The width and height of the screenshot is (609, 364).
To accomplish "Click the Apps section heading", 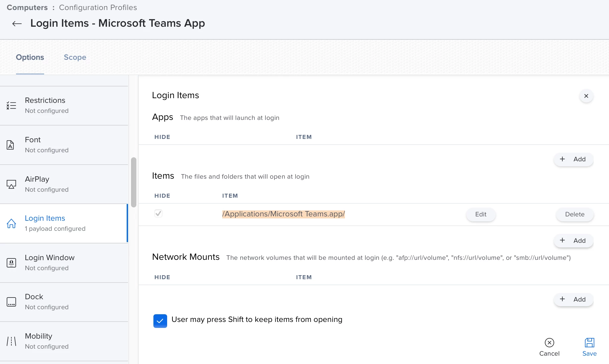I will tap(162, 117).
